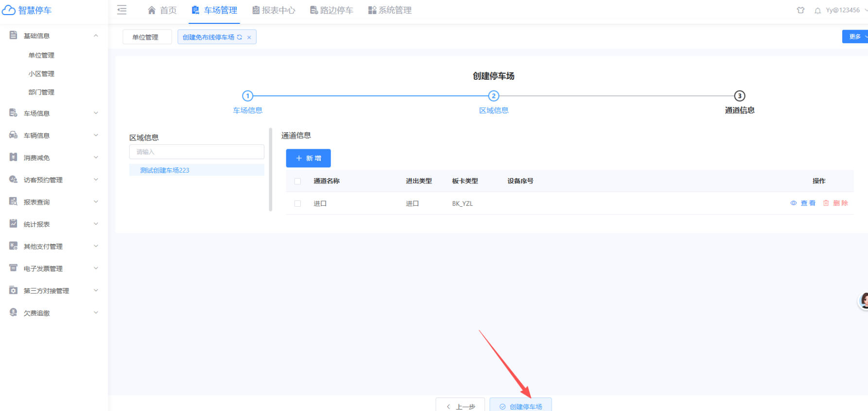The width and height of the screenshot is (868, 411).
Task: Click the customer service avatar at the right edge
Action: coord(864,301)
